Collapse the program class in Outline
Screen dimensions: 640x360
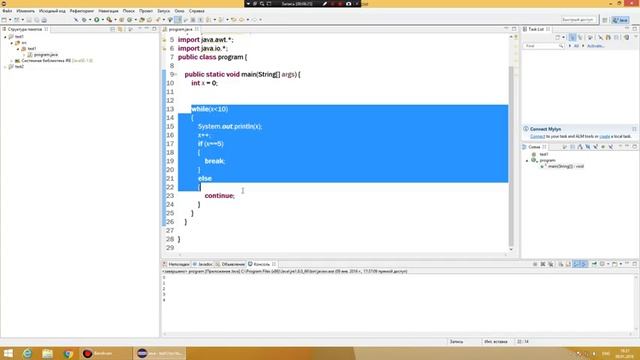point(527,161)
